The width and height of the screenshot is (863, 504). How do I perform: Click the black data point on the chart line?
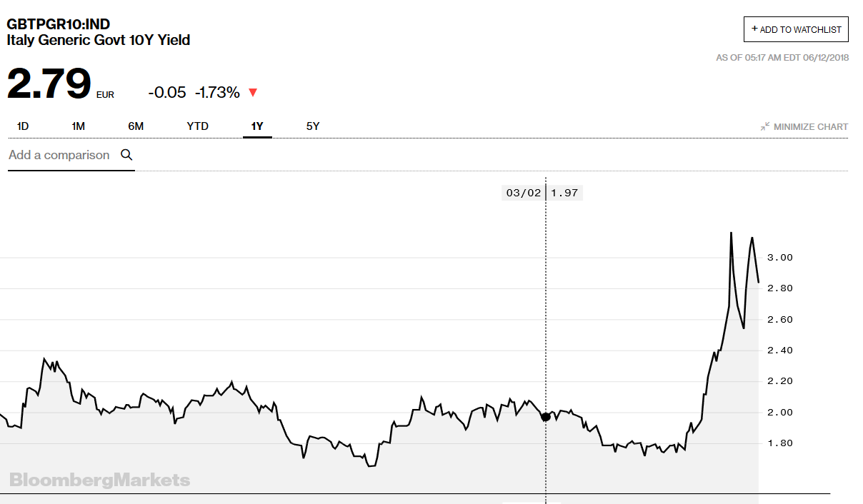(547, 417)
